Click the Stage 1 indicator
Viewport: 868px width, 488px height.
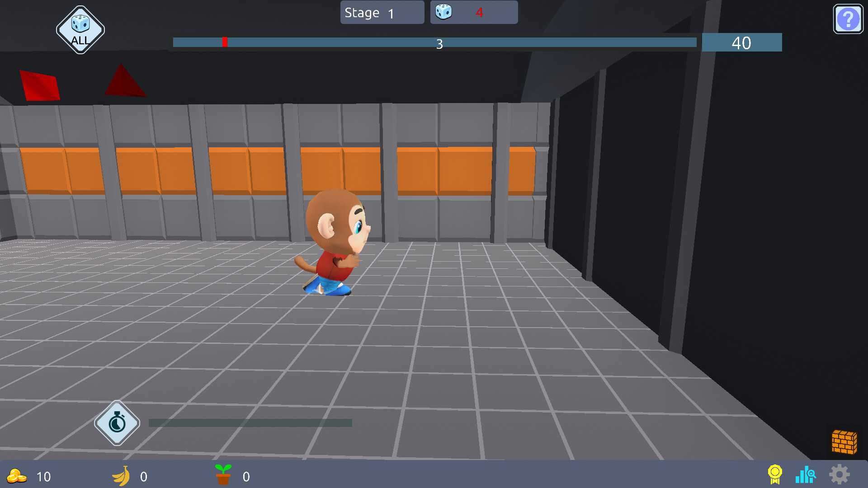tap(382, 12)
